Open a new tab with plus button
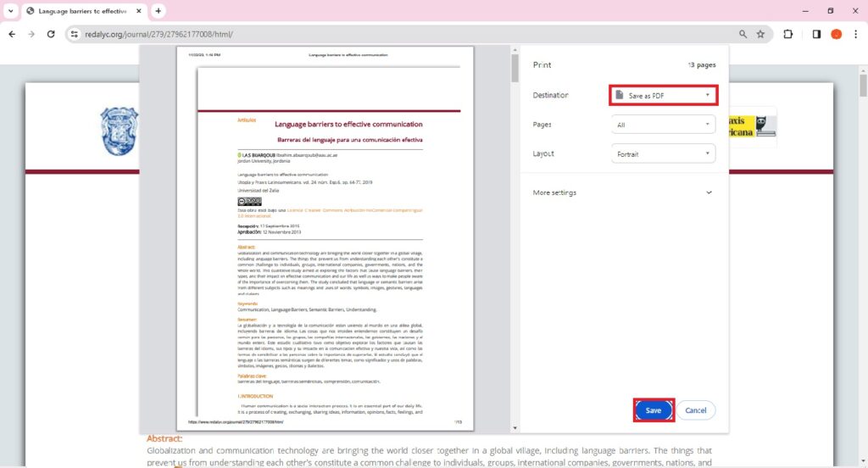868x468 pixels. [158, 11]
